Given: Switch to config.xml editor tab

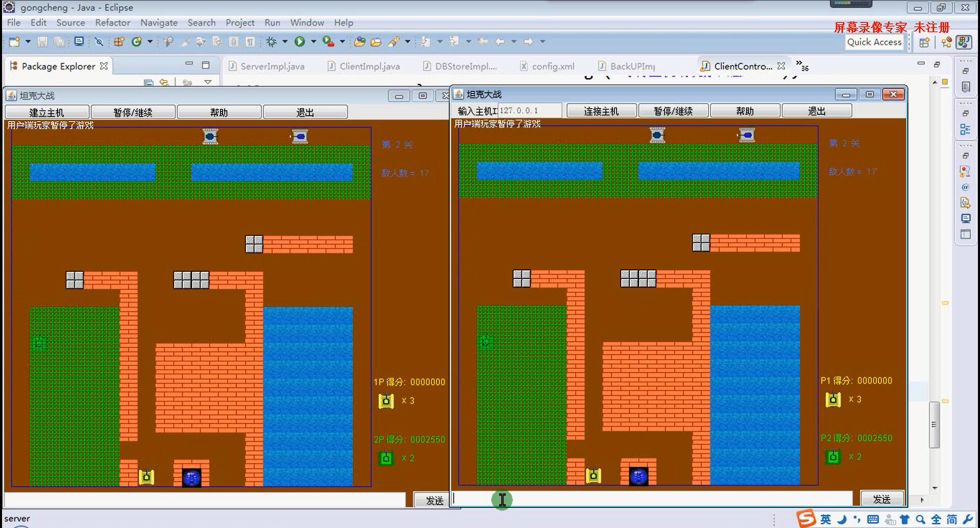Looking at the screenshot, I should click(547, 66).
